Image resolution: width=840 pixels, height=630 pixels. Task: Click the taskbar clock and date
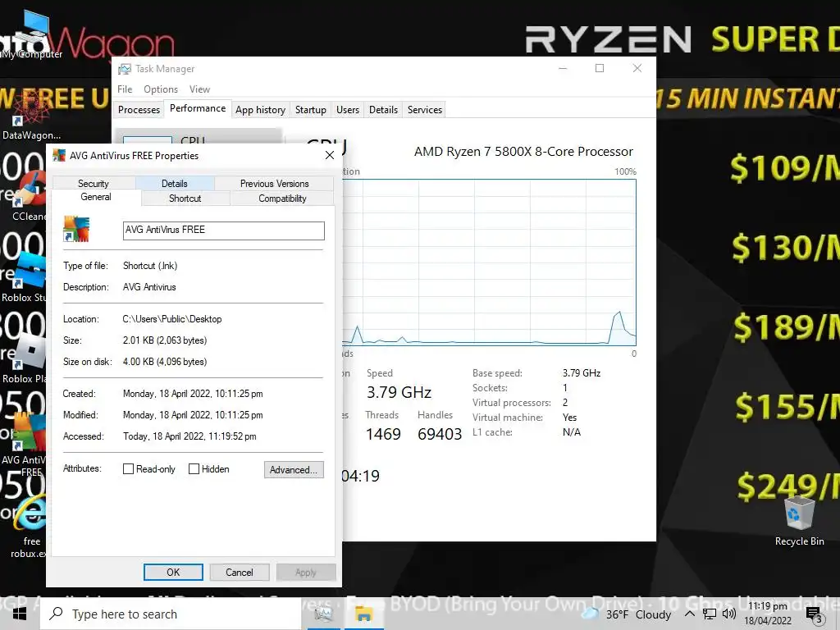[x=768, y=614]
